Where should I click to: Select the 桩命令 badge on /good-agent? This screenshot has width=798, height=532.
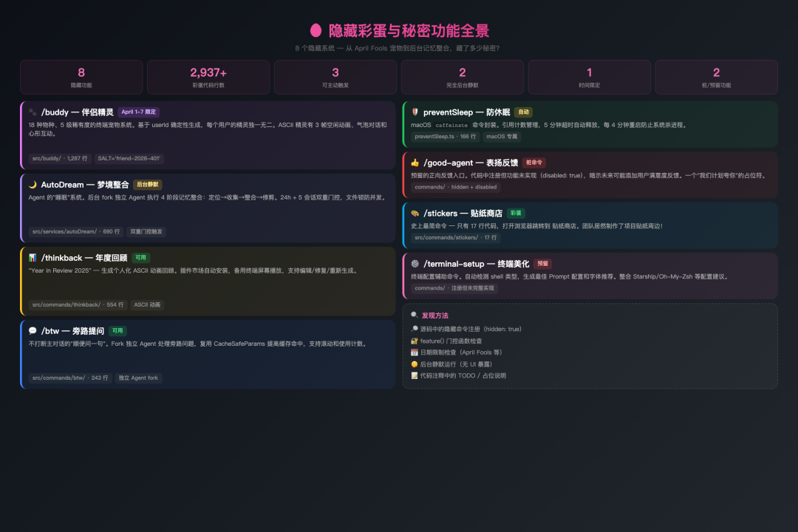point(534,163)
